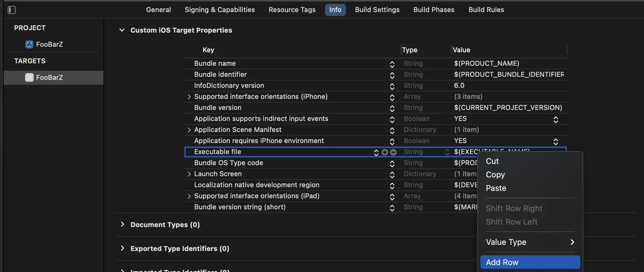
Task: Select Application requires iPhone environment key
Action: pyautogui.click(x=259, y=141)
